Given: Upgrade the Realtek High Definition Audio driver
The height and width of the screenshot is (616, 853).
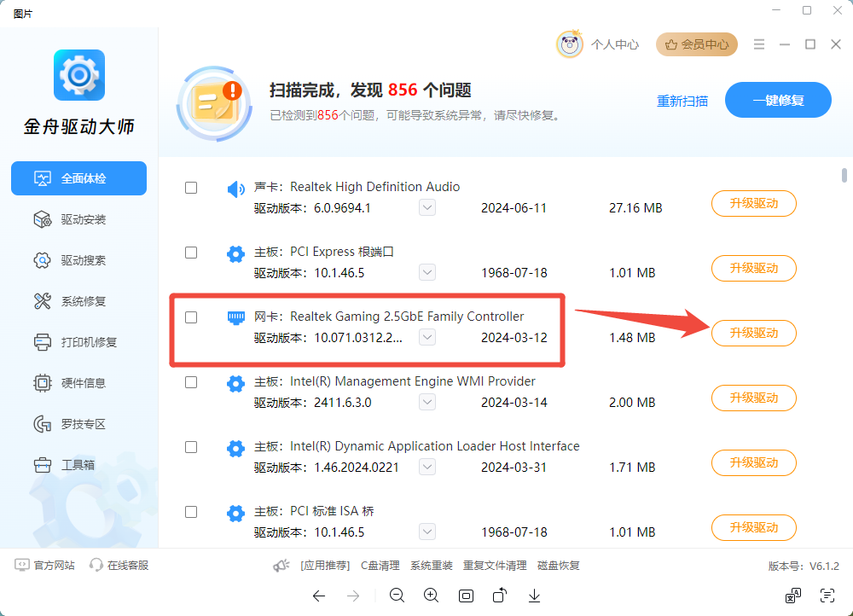Looking at the screenshot, I should [x=754, y=204].
